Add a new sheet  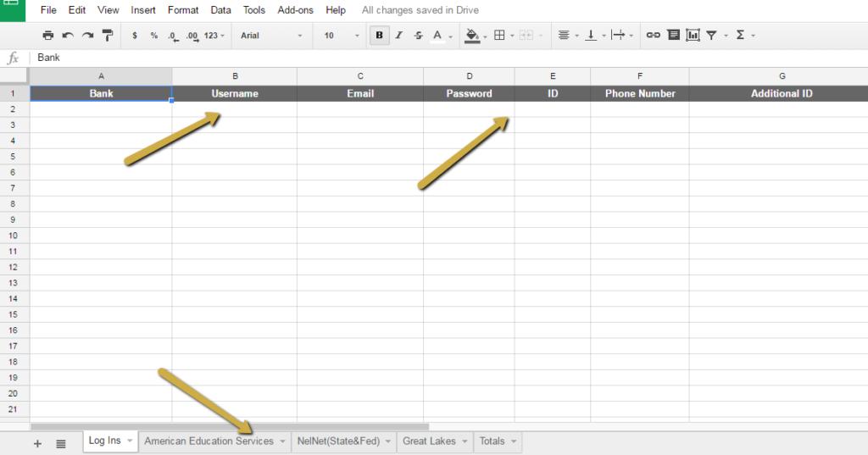37,444
